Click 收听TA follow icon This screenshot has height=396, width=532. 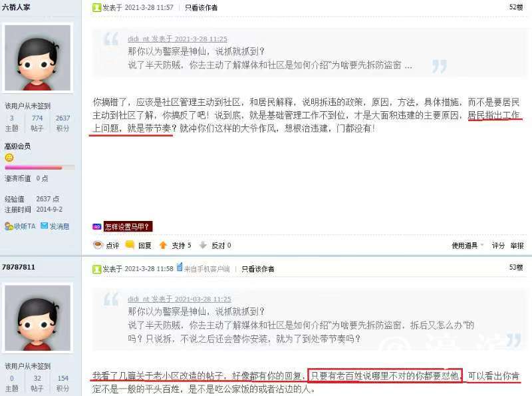(9, 226)
